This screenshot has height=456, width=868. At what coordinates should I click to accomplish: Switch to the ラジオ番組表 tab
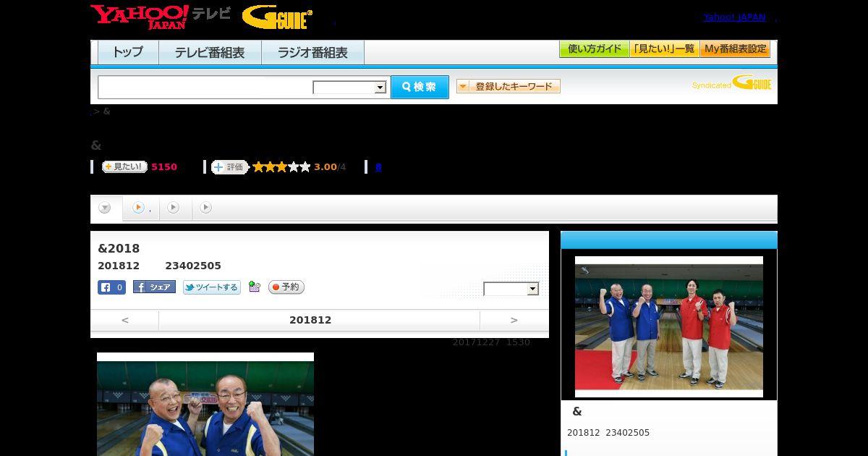pyautogui.click(x=312, y=53)
